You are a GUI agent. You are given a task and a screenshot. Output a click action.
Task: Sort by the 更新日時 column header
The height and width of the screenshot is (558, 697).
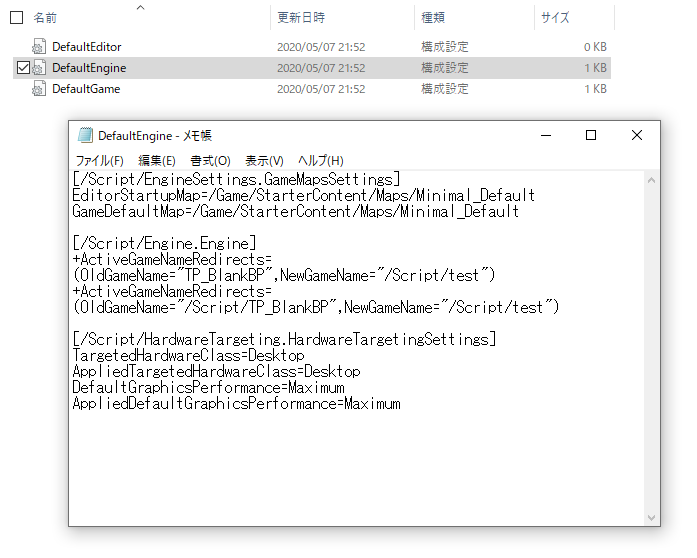coord(301,18)
